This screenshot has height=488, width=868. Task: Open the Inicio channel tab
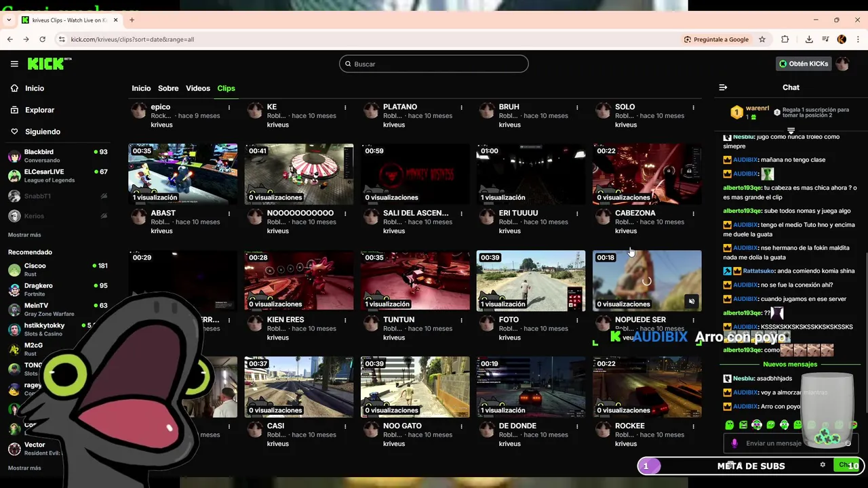(141, 88)
